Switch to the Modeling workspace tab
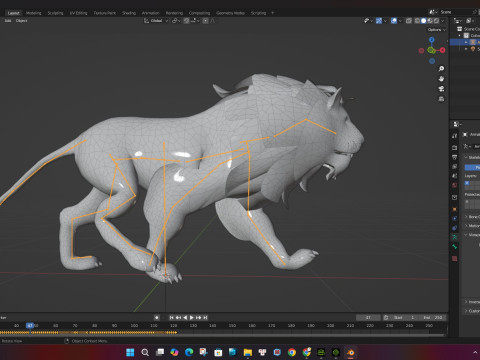 pyautogui.click(x=33, y=13)
